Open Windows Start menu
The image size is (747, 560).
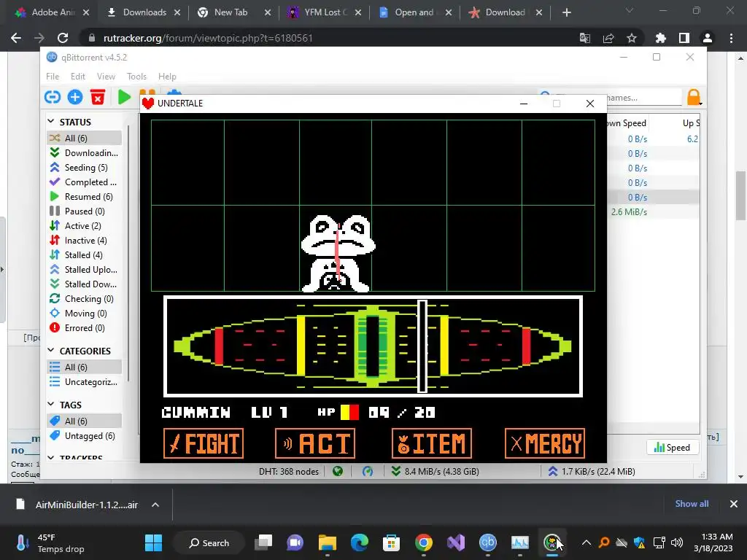click(x=153, y=542)
